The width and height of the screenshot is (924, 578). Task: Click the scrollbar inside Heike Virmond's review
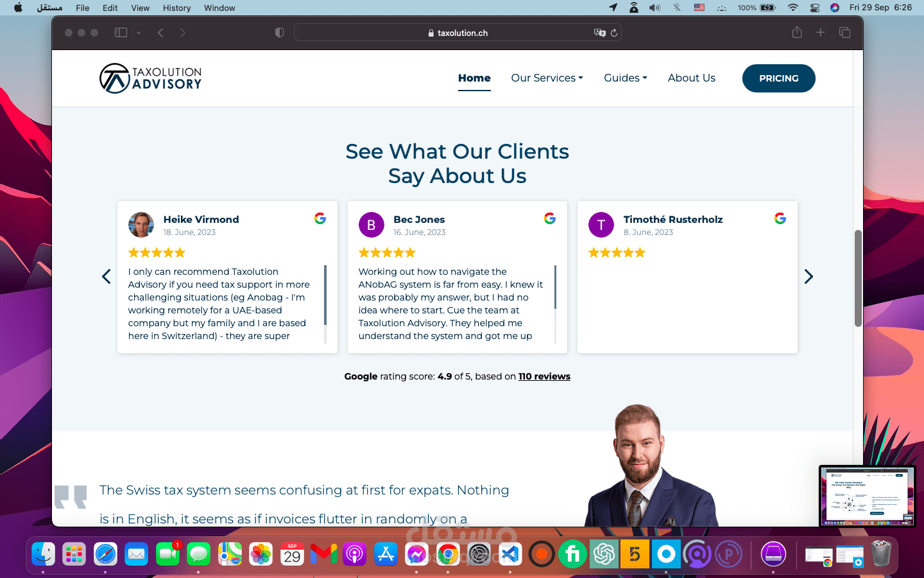pyautogui.click(x=325, y=295)
